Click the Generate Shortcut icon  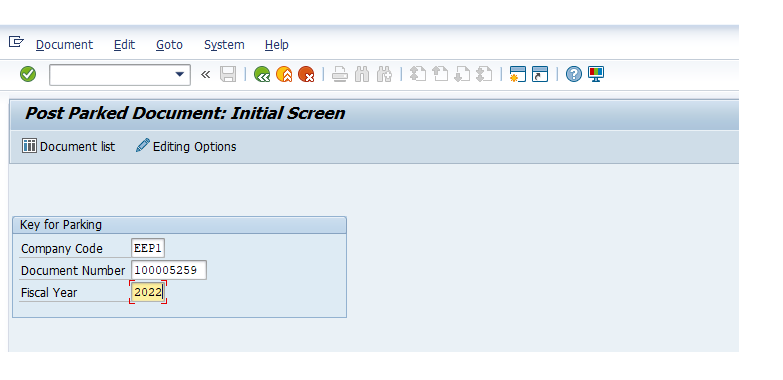pyautogui.click(x=540, y=74)
